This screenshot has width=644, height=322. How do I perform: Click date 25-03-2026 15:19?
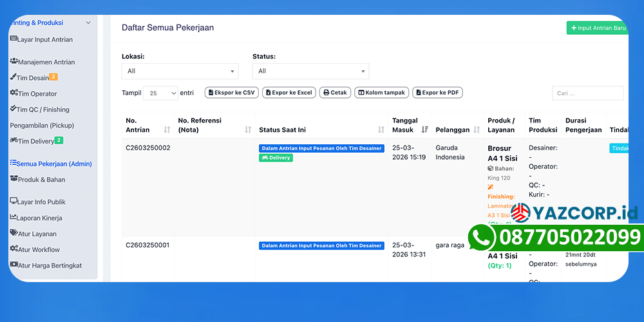click(x=410, y=153)
